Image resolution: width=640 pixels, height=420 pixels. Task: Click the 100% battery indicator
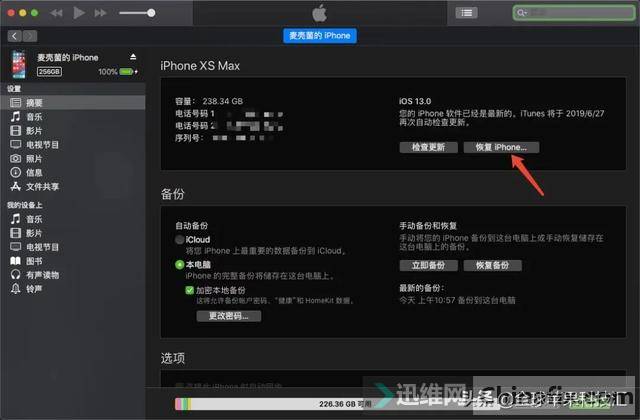click(x=118, y=72)
